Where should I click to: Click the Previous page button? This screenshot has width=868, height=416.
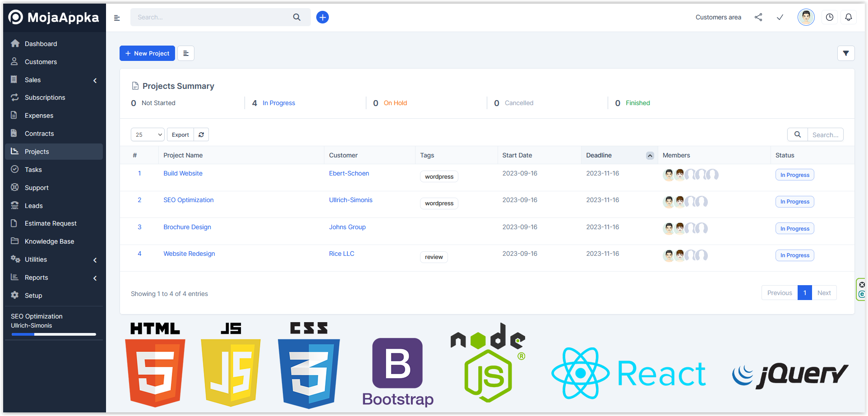(780, 293)
